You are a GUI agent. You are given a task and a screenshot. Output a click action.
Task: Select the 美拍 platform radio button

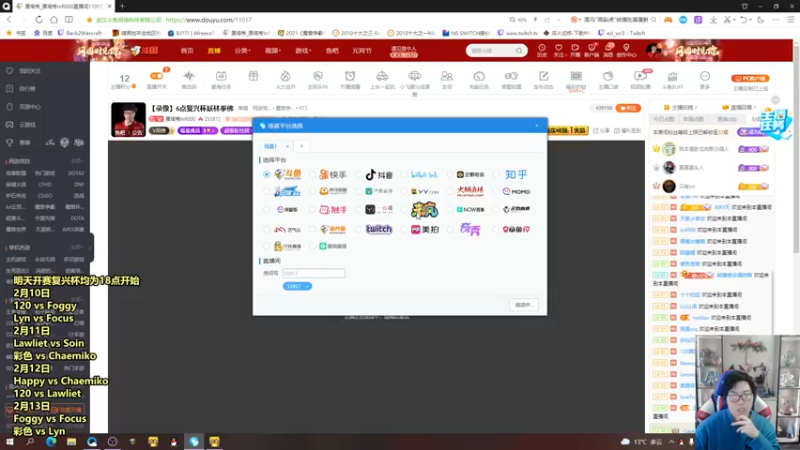pos(404,229)
